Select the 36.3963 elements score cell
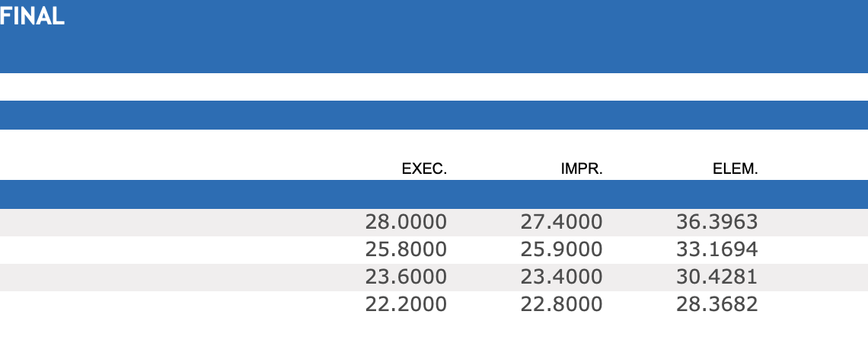868x337 pixels. point(716,222)
